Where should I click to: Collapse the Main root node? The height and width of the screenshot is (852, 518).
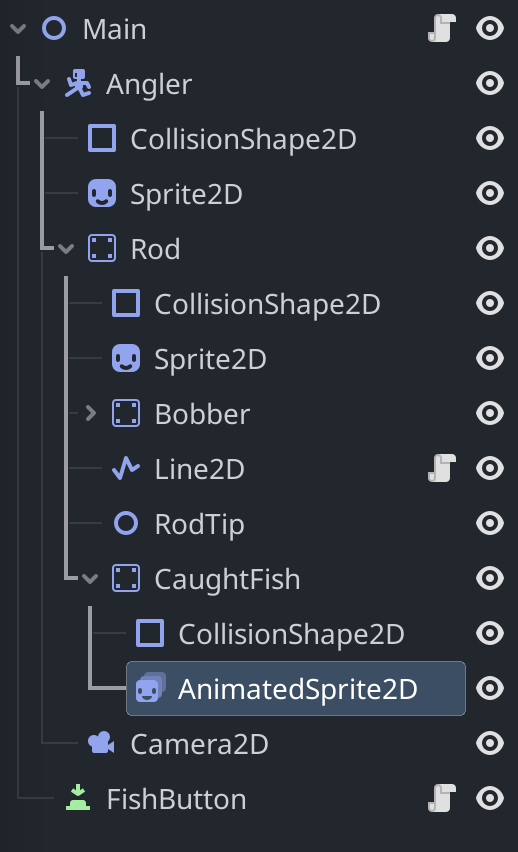[18, 28]
